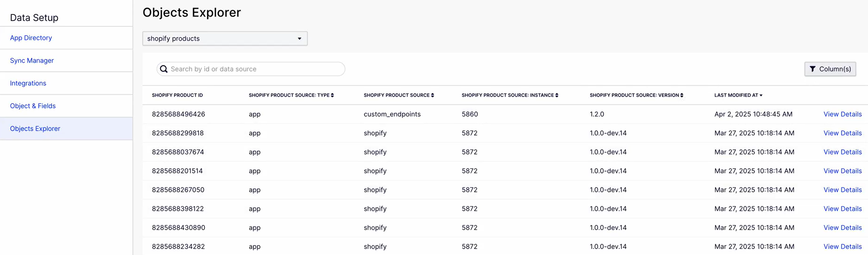The image size is (868, 255).
Task: Sort by Shopify Product Source: Version arrows
Action: tap(682, 95)
